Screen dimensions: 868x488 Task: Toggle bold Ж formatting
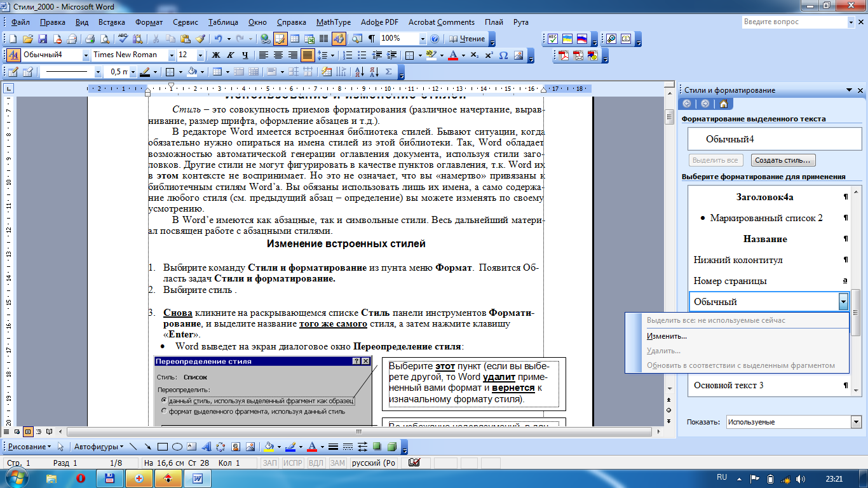[x=217, y=55]
